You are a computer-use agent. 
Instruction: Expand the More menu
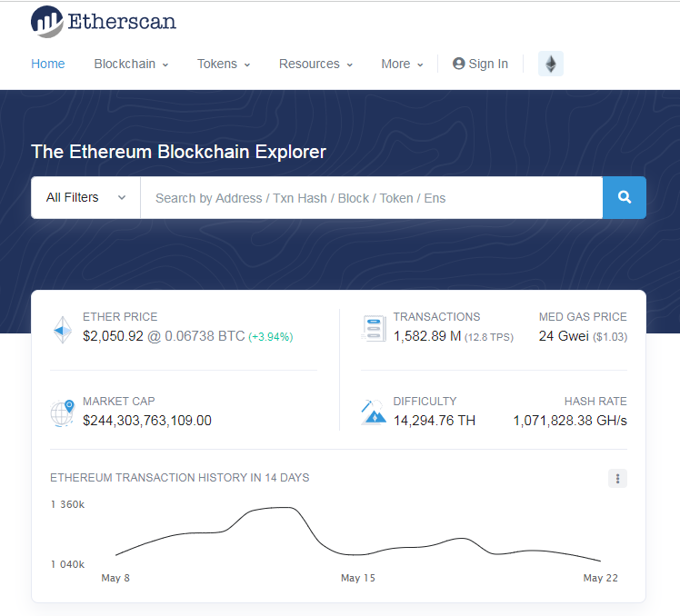[x=402, y=64]
